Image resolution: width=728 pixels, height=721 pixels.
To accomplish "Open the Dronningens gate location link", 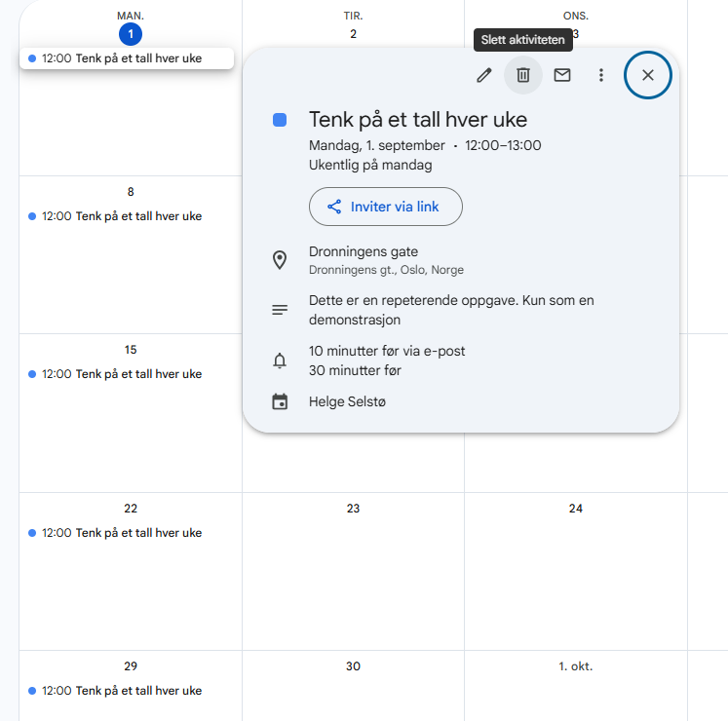I will click(364, 252).
